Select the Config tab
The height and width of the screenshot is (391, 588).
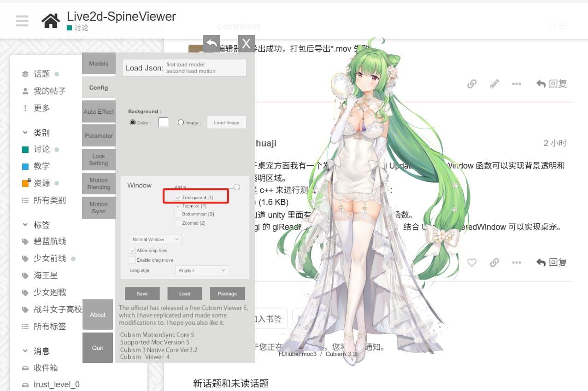tap(99, 88)
